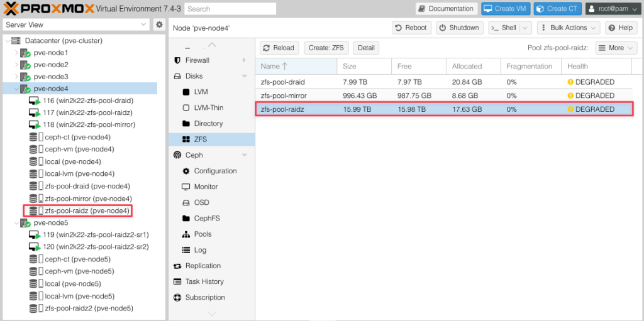
Task: Open the LVM menu item
Action: tap(211, 92)
